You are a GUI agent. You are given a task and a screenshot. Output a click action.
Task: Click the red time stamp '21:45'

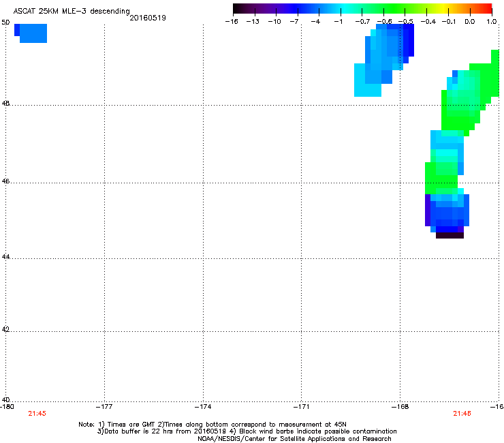click(37, 414)
